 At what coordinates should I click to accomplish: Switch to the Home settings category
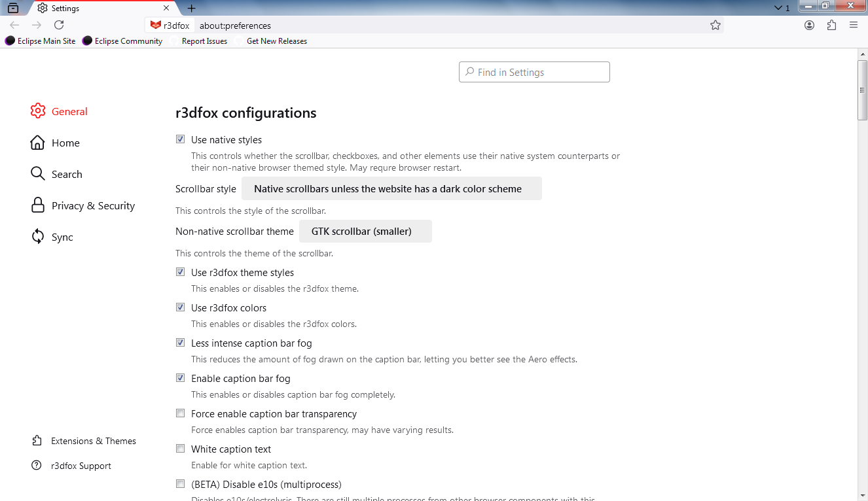tap(55, 143)
